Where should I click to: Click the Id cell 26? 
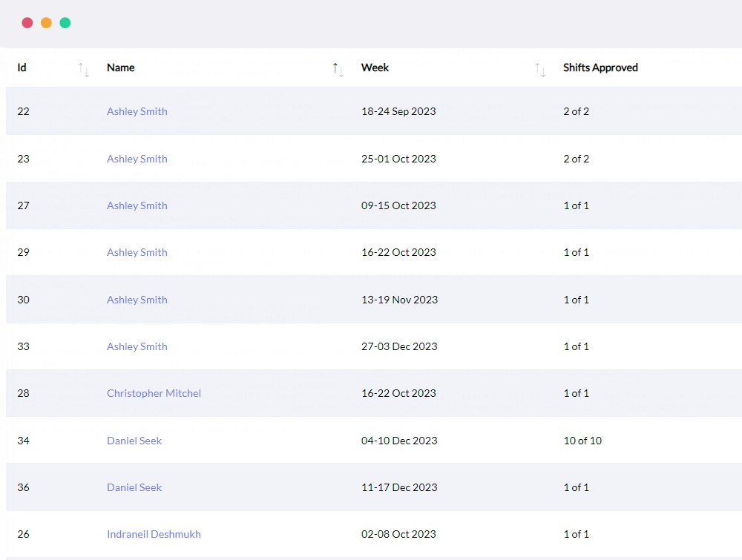pos(23,534)
